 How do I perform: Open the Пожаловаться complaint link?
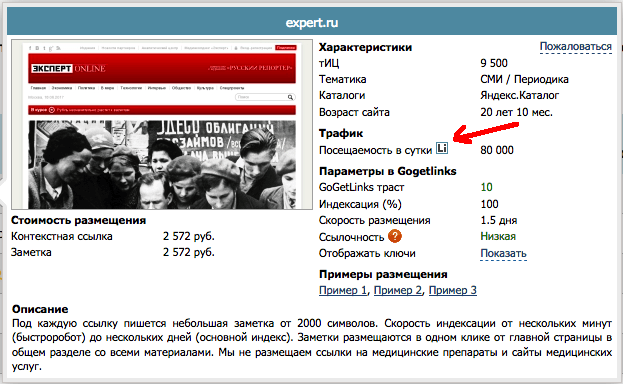[575, 47]
